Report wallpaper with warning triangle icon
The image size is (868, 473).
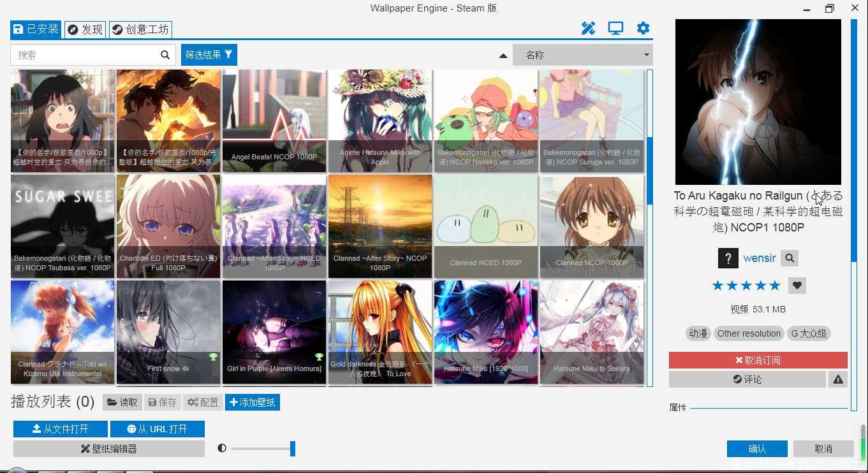coord(838,379)
